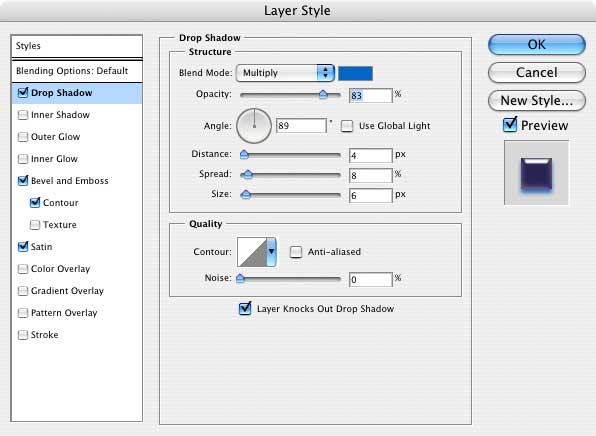The height and width of the screenshot is (436, 596).
Task: Click the Distance value input field
Action: pyautogui.click(x=370, y=155)
